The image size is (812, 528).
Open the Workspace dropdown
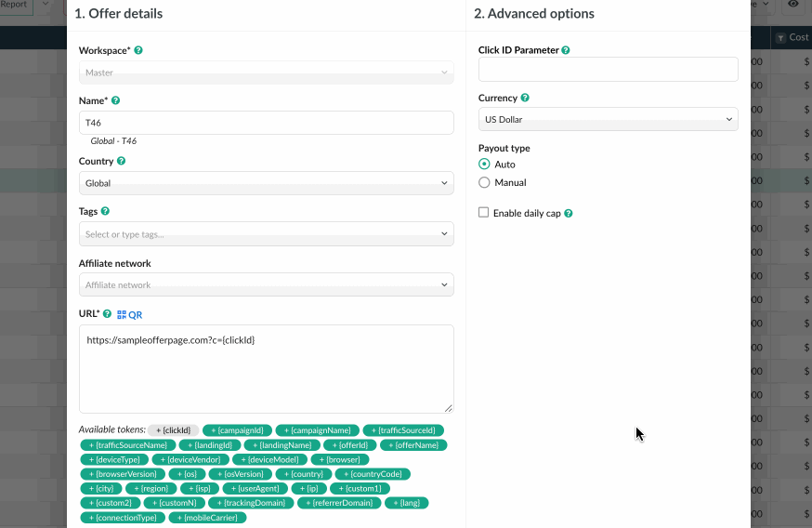(267, 73)
